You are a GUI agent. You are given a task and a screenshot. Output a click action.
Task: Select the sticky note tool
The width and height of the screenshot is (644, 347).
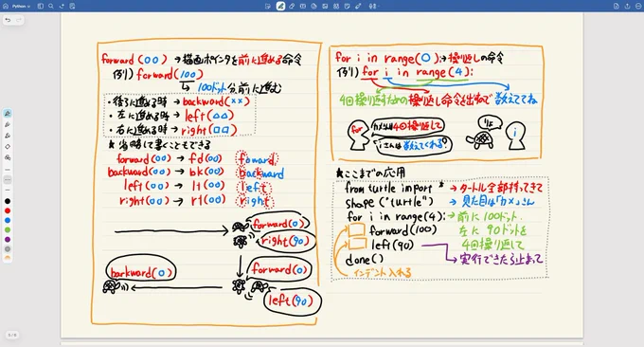point(347,7)
